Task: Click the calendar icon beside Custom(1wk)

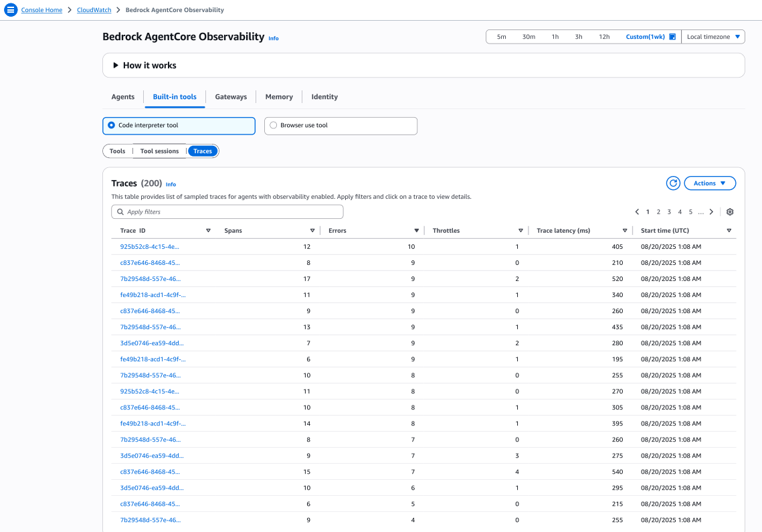Action: [672, 37]
